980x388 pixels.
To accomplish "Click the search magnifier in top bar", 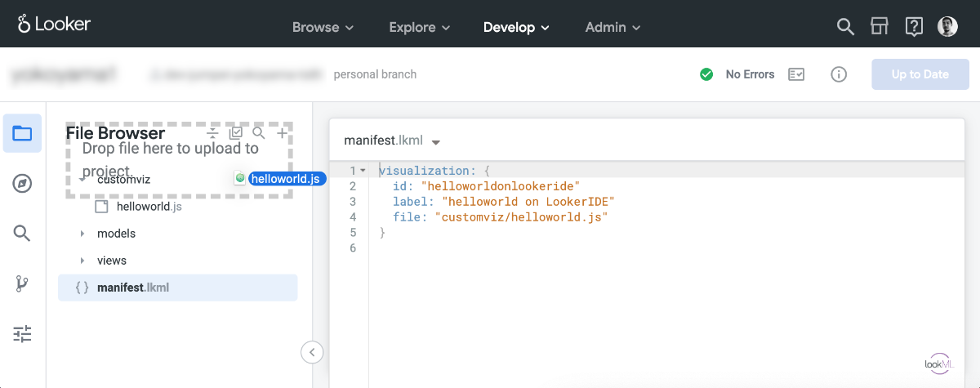I will [845, 27].
